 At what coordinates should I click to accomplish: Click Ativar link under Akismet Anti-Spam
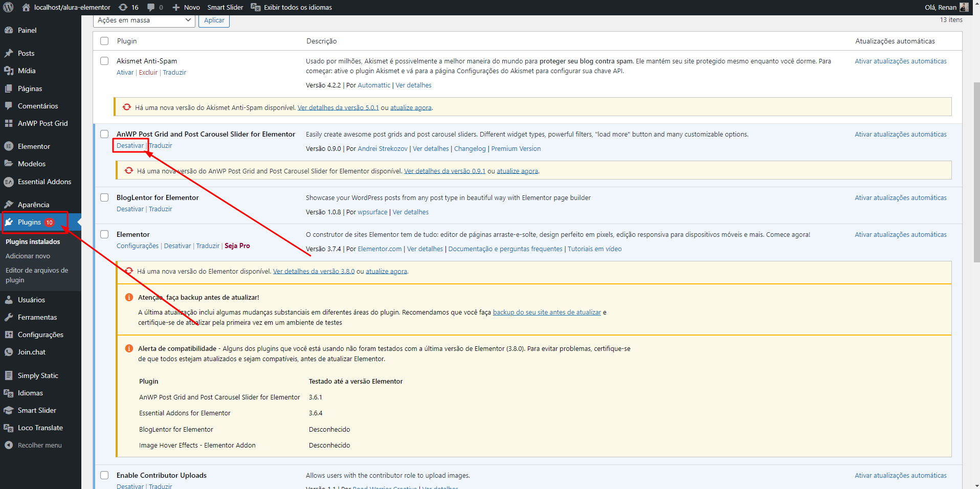(x=125, y=72)
